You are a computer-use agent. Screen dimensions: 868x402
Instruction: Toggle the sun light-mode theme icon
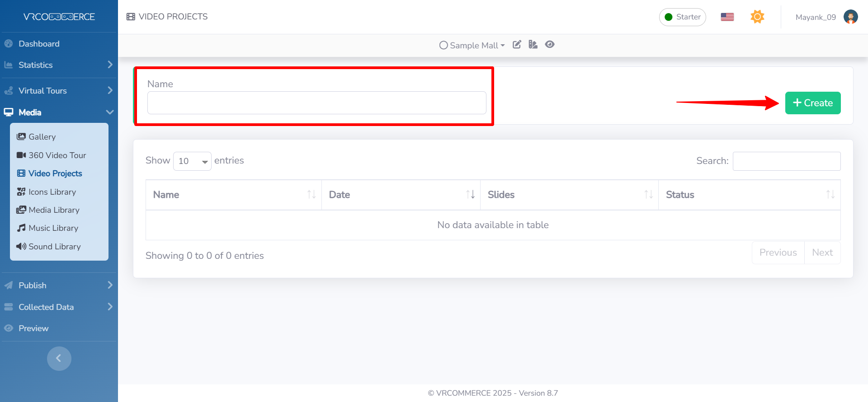(757, 17)
